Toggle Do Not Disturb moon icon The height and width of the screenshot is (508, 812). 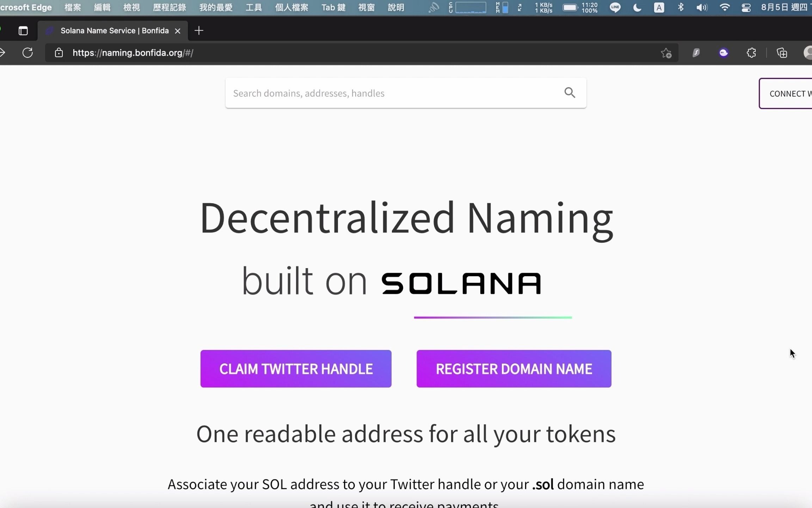[637, 7]
